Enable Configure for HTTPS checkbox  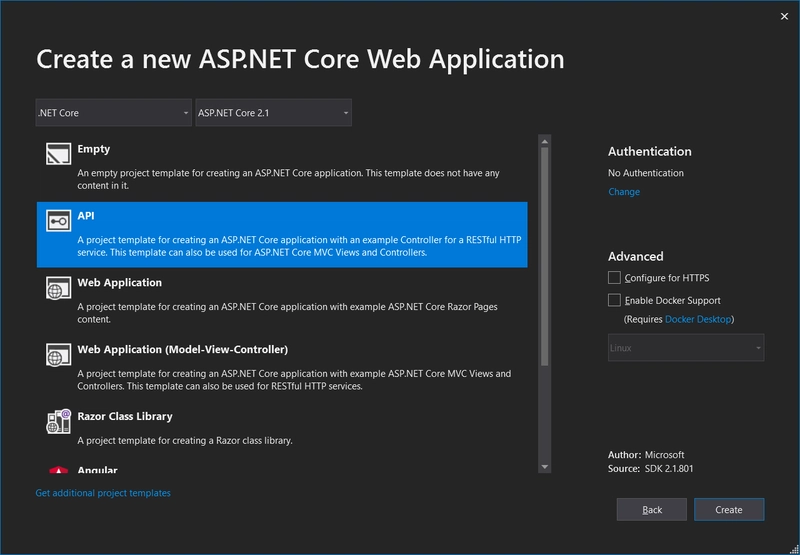coord(614,278)
